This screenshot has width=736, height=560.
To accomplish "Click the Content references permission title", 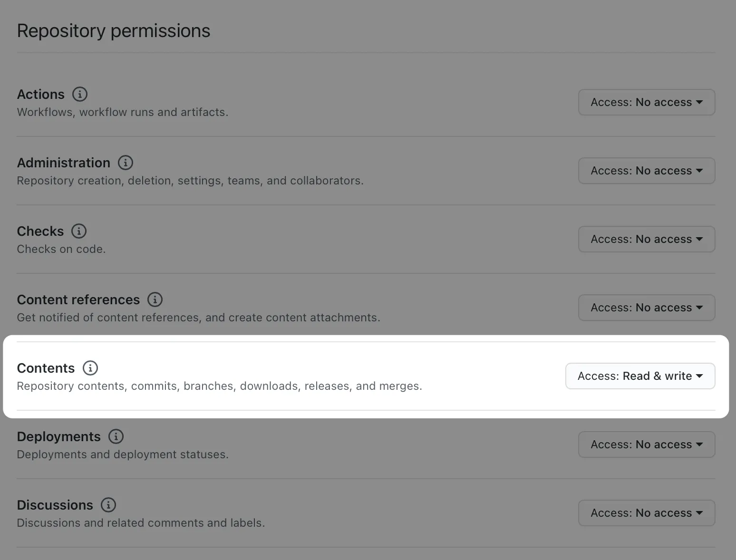I will tap(78, 299).
